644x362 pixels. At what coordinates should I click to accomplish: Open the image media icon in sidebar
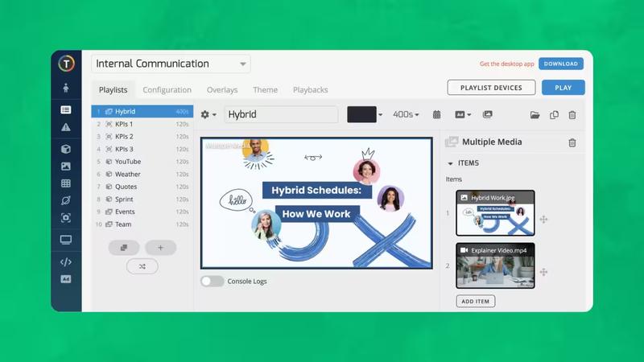pos(66,167)
